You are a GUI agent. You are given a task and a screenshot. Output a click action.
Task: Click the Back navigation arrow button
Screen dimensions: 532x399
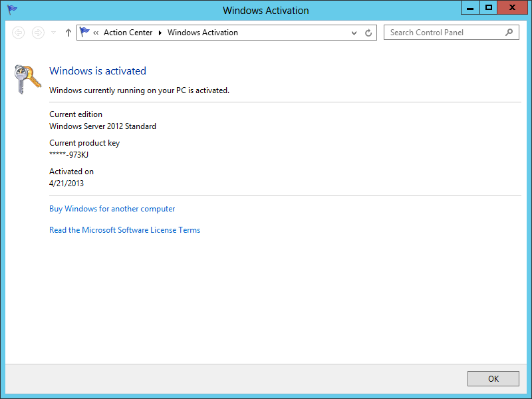(19, 33)
